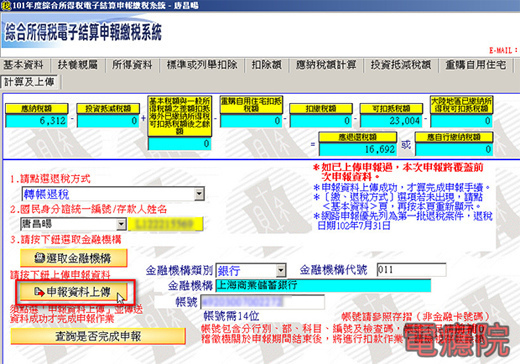Viewport: 520px width, 364px height.
Task: Click the upload arrow icon on 申報資料上傳
Action: 39,292
